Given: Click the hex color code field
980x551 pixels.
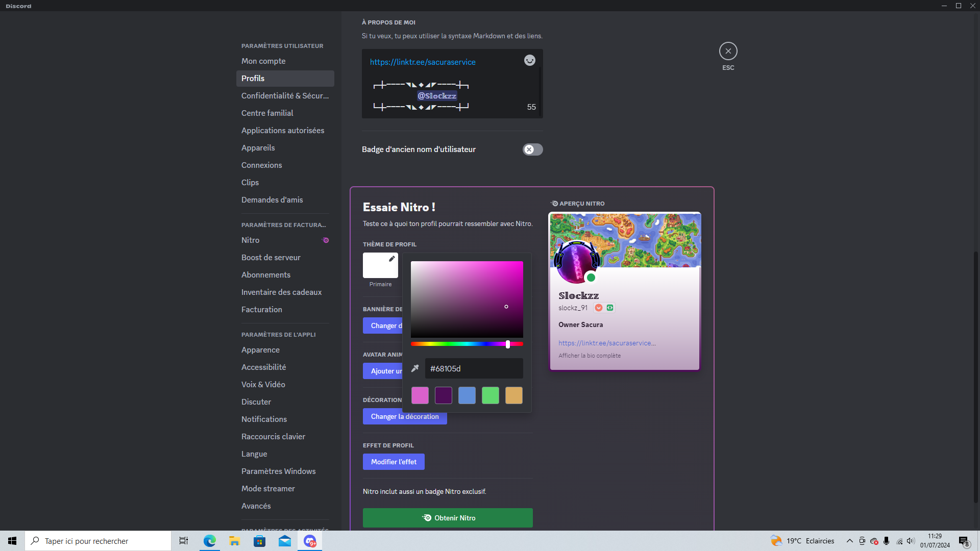Looking at the screenshot, I should click(474, 368).
